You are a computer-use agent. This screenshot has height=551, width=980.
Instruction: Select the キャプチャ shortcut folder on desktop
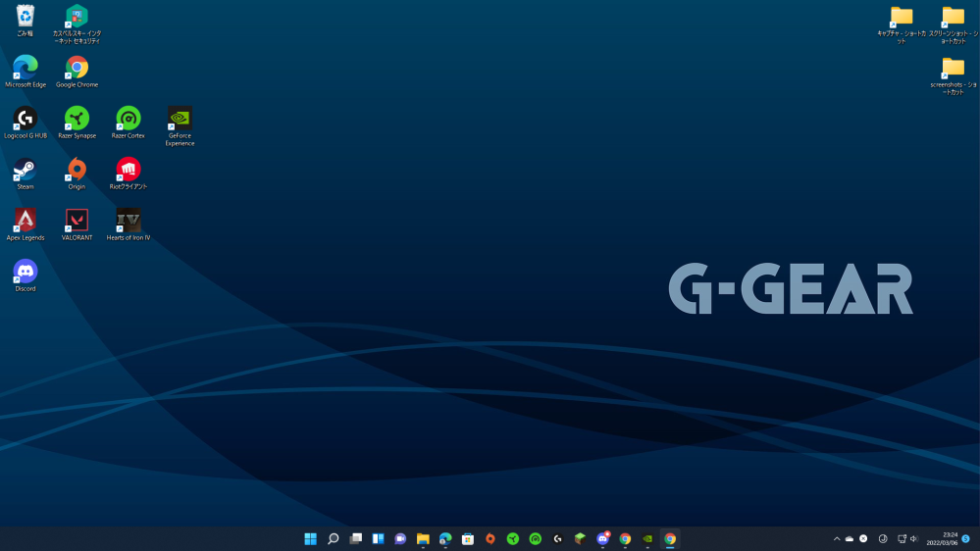pyautogui.click(x=902, y=25)
